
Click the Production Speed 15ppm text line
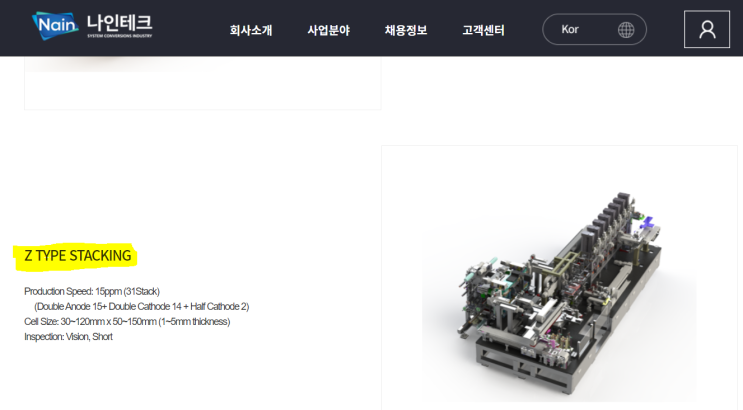point(92,292)
